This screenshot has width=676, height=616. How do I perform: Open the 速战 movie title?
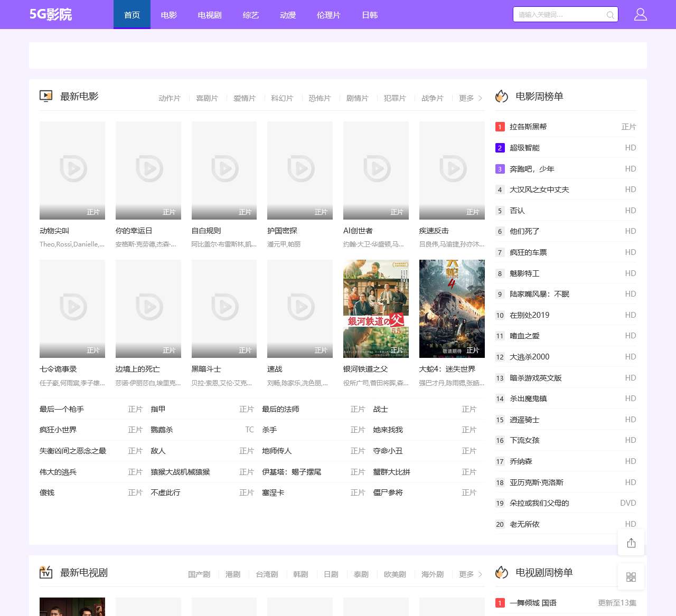[275, 369]
